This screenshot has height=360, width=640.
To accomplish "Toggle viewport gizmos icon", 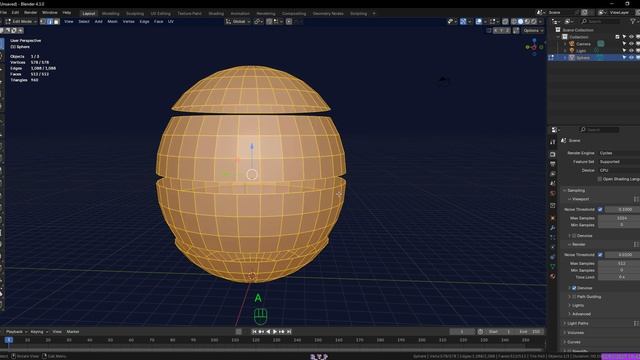I will 463,21.
